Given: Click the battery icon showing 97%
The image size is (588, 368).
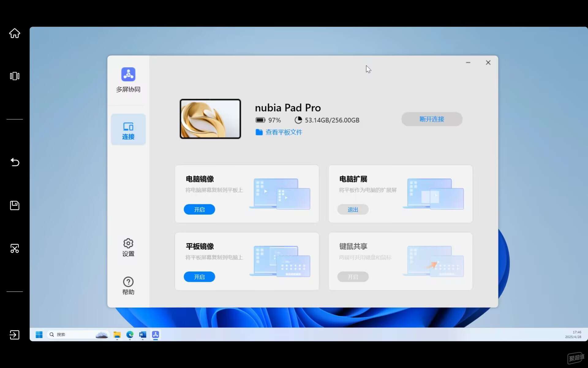Looking at the screenshot, I should pos(260,120).
